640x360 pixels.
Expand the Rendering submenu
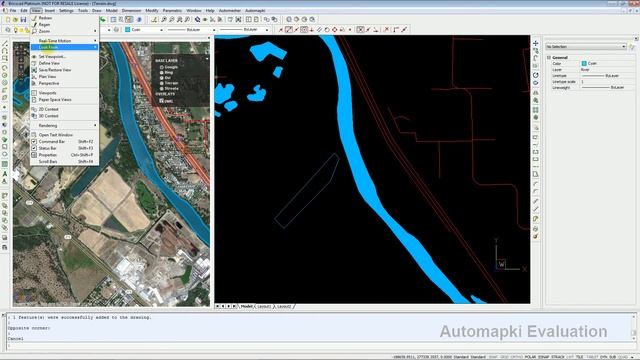[x=64, y=125]
